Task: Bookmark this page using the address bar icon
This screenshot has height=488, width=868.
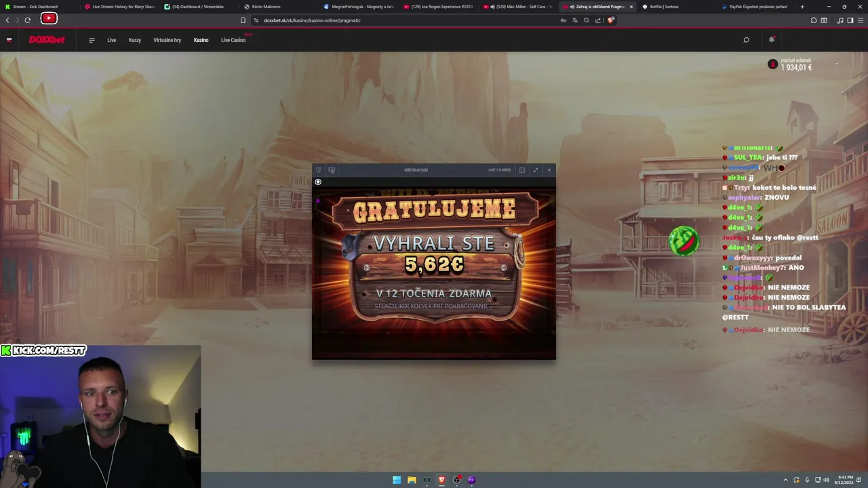Action: 243,20
